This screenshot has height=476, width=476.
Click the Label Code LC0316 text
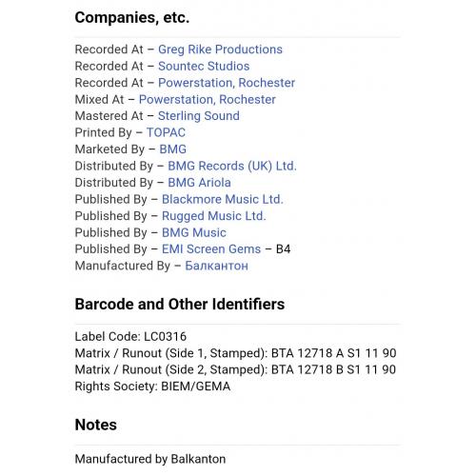(130, 337)
